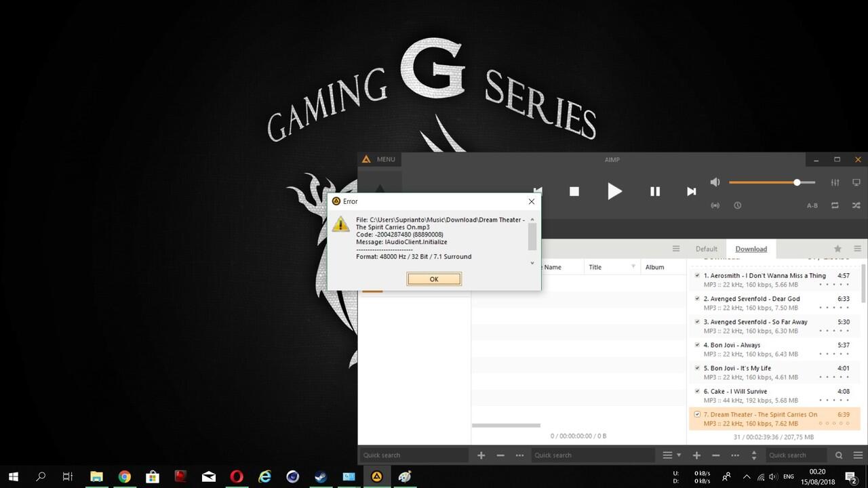Toggle A-B repeat section

click(x=812, y=205)
